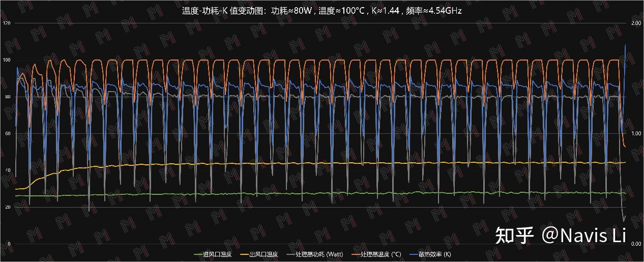
Task: Click the right axis label 1.00
Action: (x=635, y=133)
